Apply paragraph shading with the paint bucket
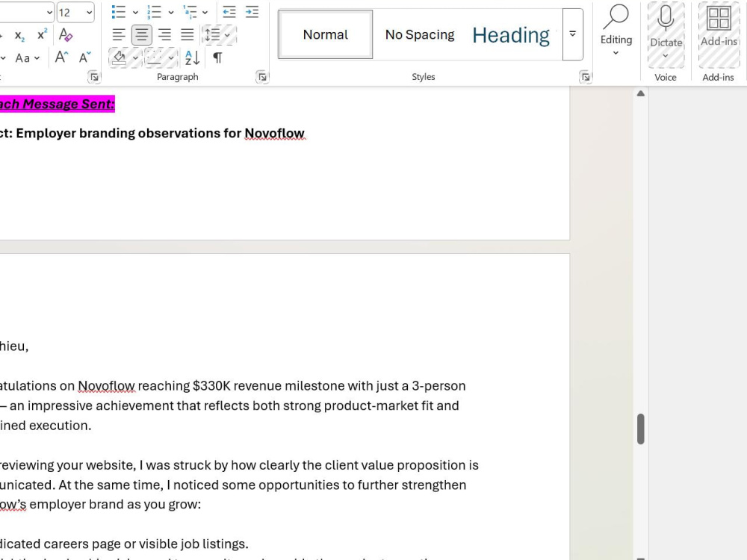The height and width of the screenshot is (560, 747). [119, 57]
